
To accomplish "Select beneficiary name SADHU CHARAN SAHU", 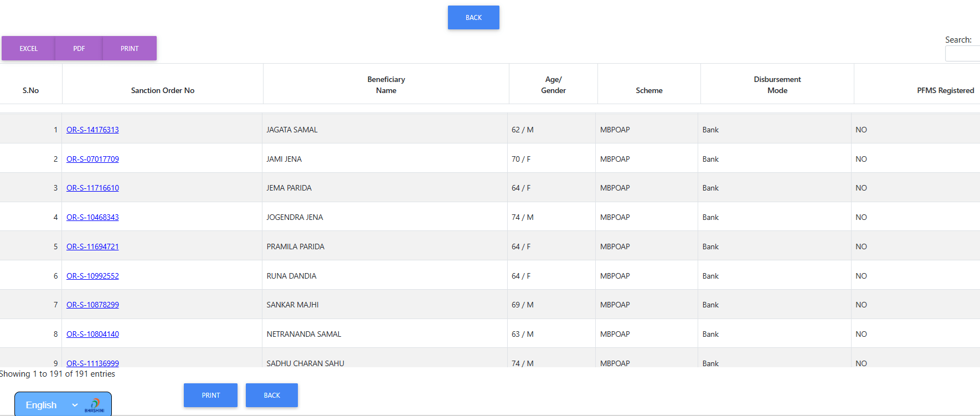I will (305, 363).
